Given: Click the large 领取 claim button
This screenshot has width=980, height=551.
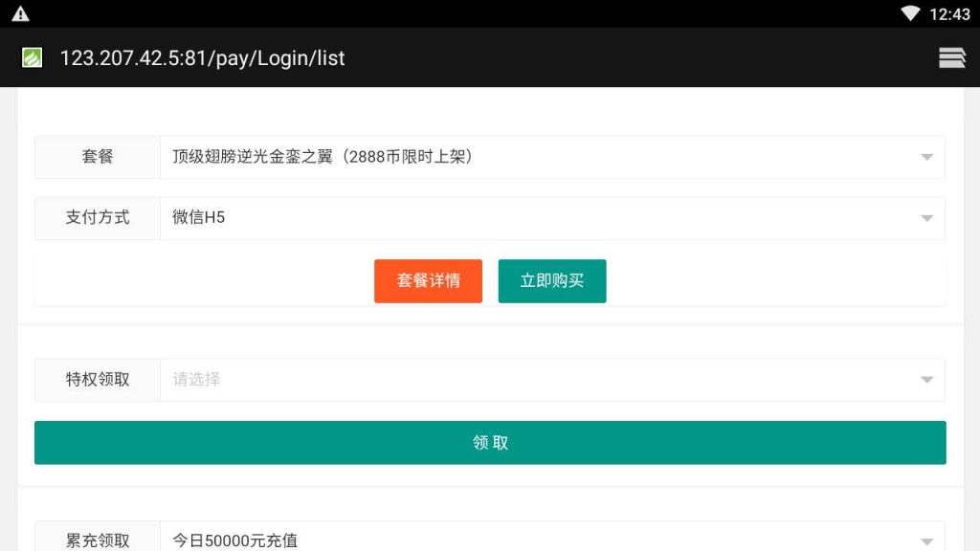Looking at the screenshot, I should tap(490, 442).
